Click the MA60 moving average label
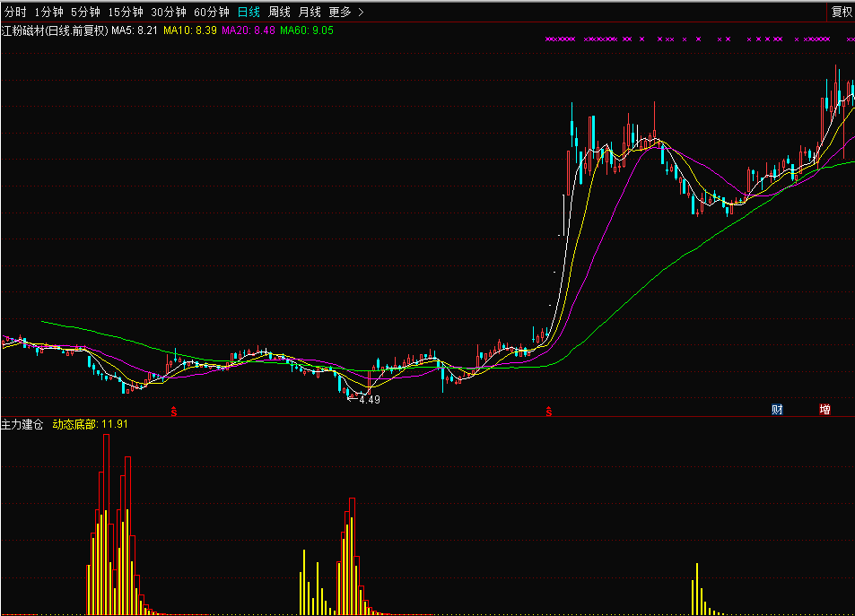Image resolution: width=855 pixels, height=616 pixels. (x=306, y=30)
